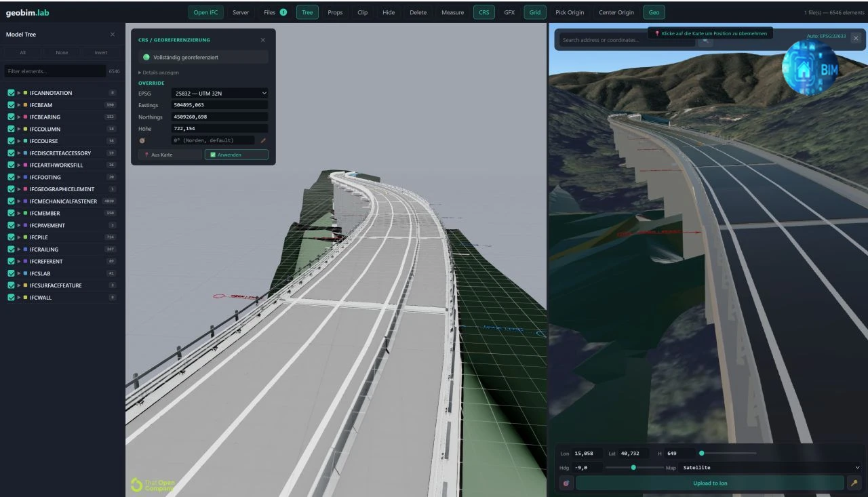Expand the IFCRAILING tree node
The height and width of the screenshot is (497, 868).
20,250
